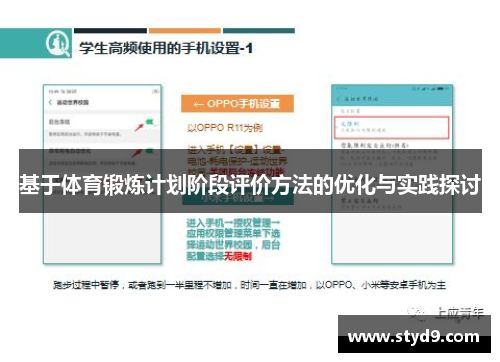Click the red 无限制 text in the Xiaomi instructions
The width and height of the screenshot is (500, 362).
238,256
